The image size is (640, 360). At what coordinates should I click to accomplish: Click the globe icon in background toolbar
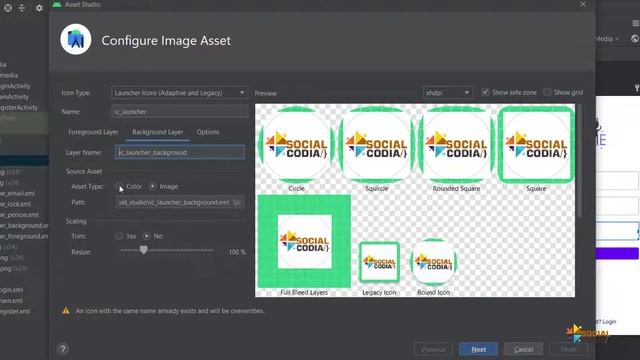tap(635, 38)
